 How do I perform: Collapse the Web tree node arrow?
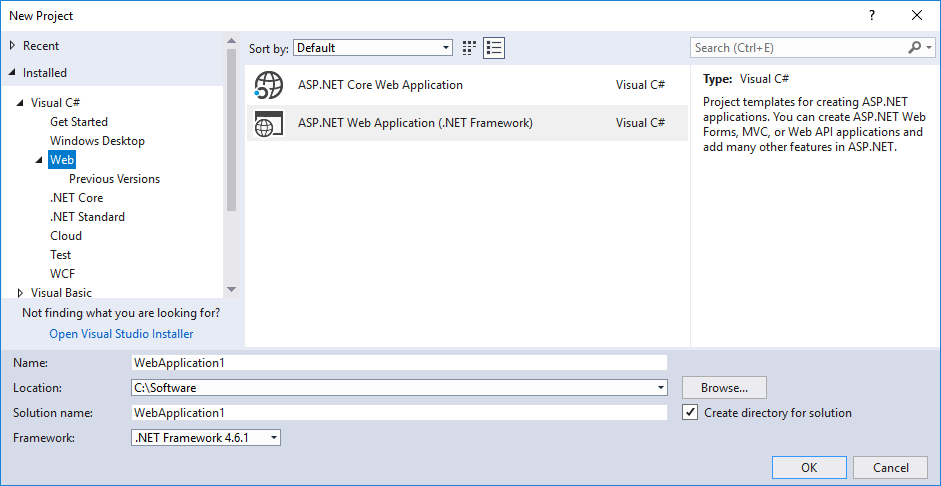coord(40,160)
